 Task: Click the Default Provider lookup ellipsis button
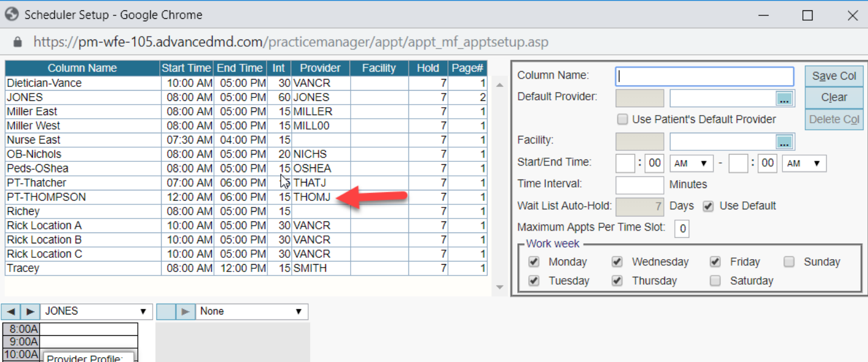tap(785, 98)
